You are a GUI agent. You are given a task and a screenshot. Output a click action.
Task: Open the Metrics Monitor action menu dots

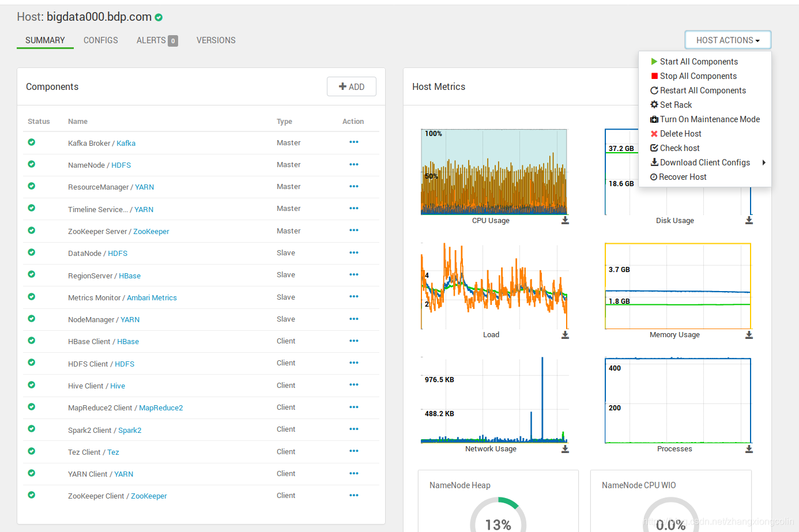tap(354, 297)
